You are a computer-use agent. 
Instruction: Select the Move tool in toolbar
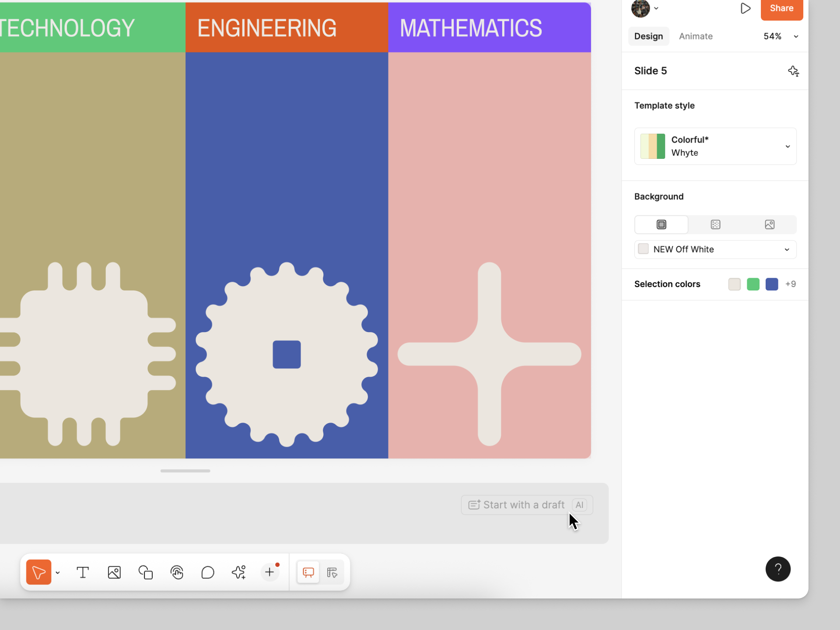pyautogui.click(x=38, y=572)
